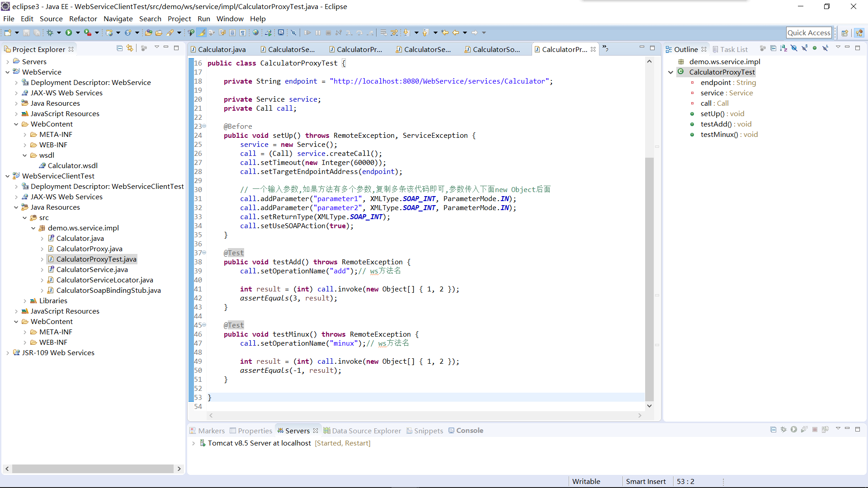
Task: Open the Run button dropdown arrow
Action: (78, 33)
